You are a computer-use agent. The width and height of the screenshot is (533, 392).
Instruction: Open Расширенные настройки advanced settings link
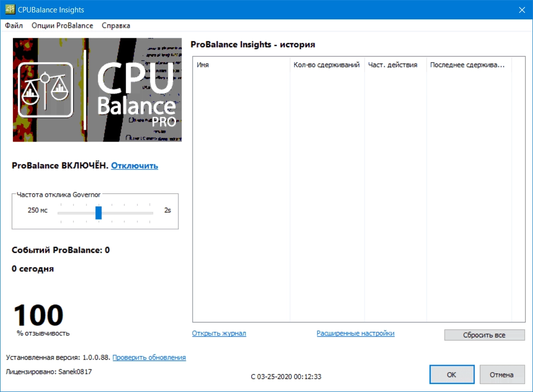356,333
